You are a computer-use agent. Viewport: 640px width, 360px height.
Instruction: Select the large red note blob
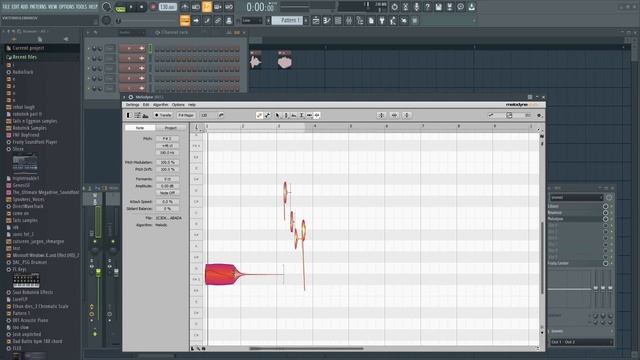click(x=222, y=274)
